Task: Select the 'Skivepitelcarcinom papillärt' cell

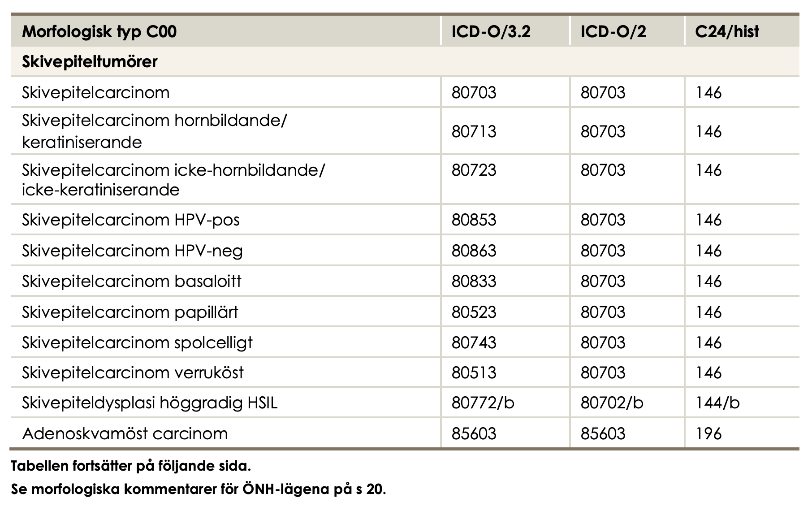Action: click(x=130, y=312)
